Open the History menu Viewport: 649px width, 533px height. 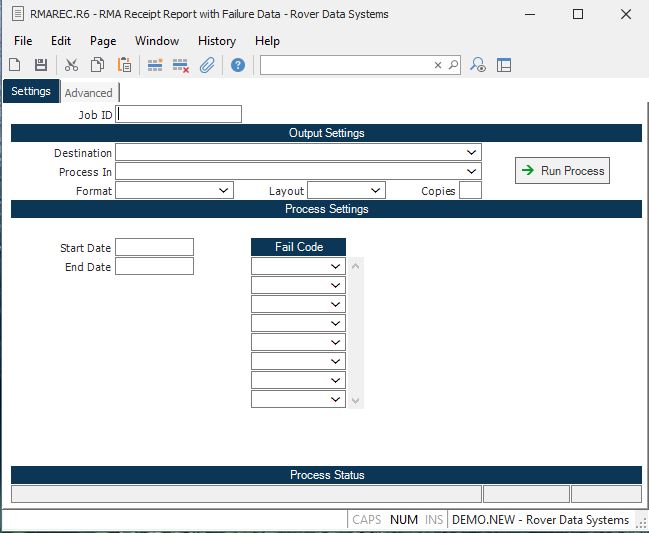tap(217, 41)
